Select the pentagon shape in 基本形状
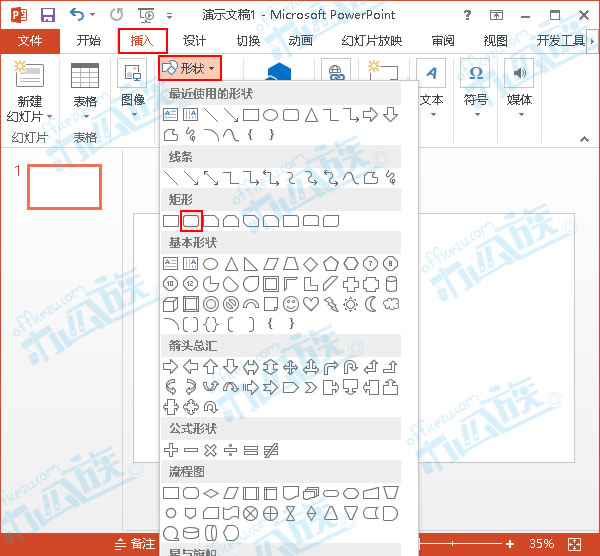 331,264
